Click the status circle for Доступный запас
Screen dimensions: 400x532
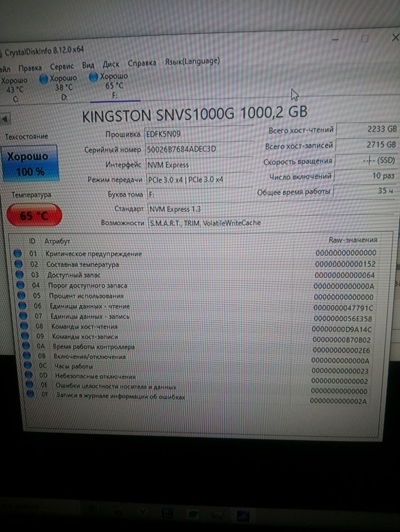click(x=20, y=274)
